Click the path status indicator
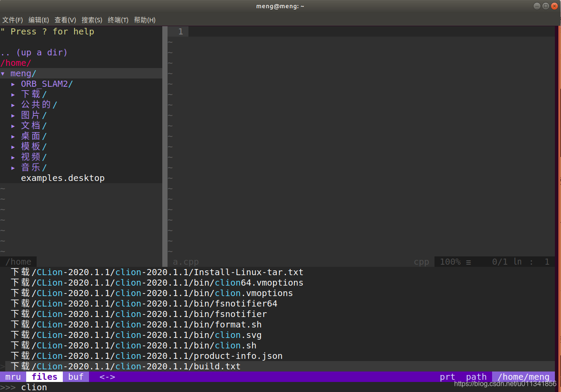The height and width of the screenshot is (392, 561). coord(476,377)
